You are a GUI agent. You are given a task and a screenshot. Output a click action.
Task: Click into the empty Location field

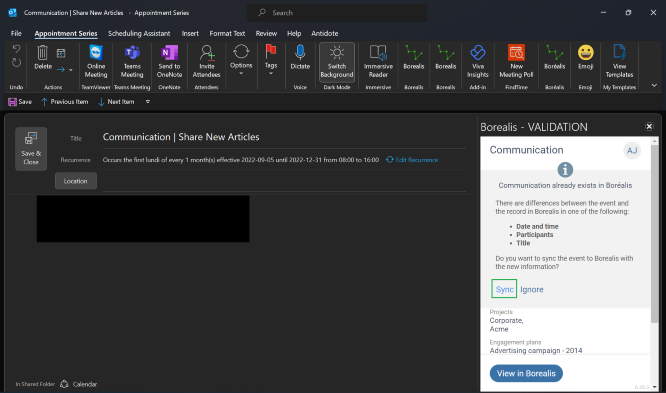[x=284, y=182]
